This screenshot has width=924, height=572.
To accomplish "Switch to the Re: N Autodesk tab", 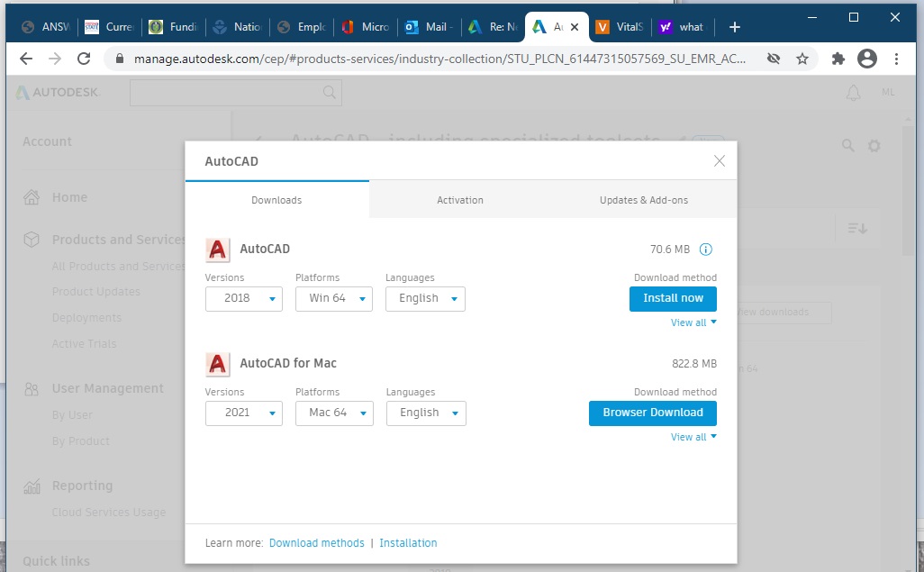I will point(494,27).
